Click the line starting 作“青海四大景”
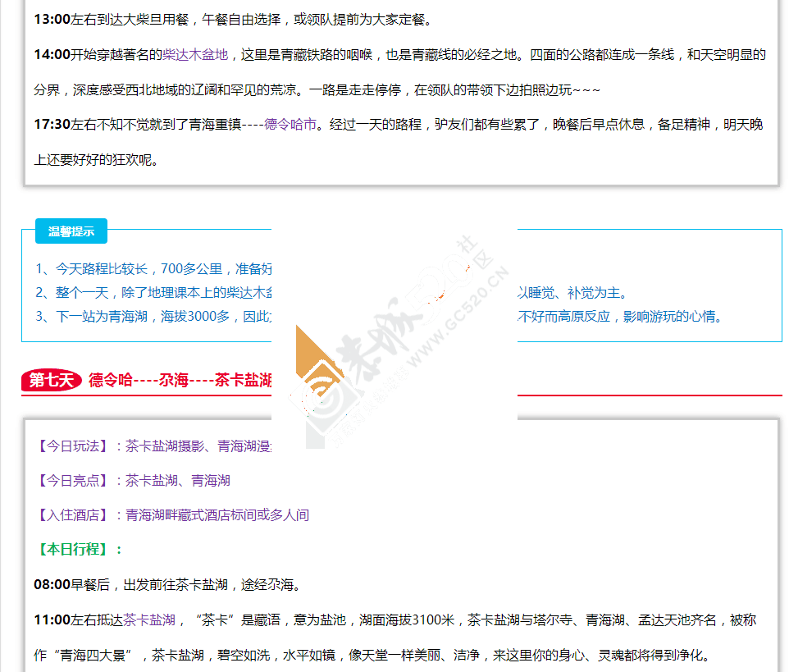The image size is (789, 672). tap(372, 655)
